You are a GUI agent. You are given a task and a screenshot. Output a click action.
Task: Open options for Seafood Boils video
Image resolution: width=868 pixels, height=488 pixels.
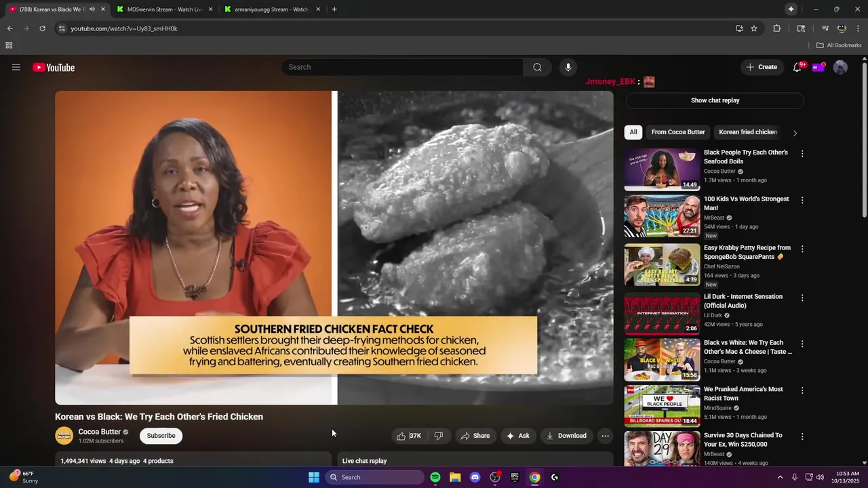click(x=802, y=154)
